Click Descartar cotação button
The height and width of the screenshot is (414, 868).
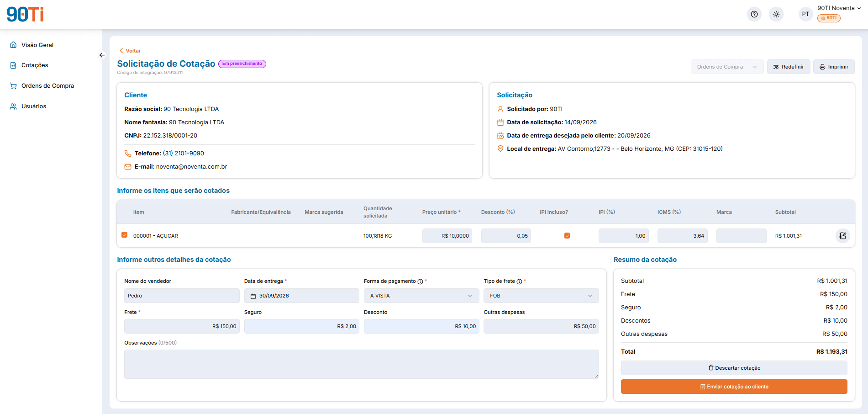(x=734, y=368)
